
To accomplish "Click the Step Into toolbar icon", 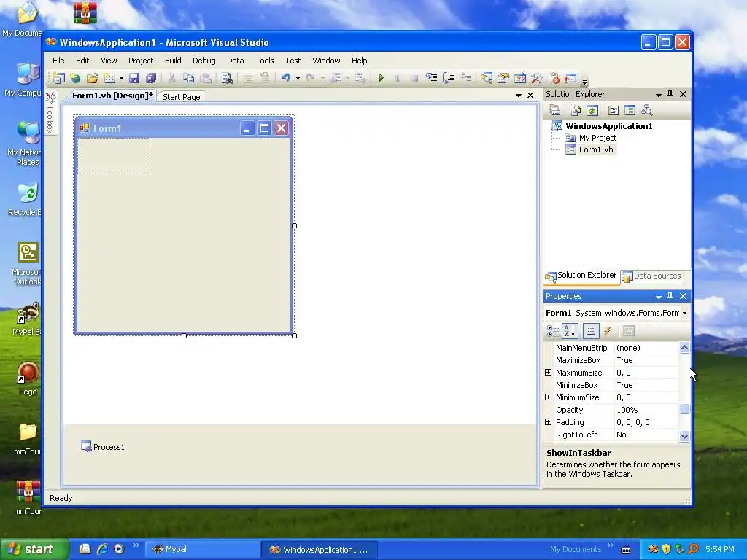I will [432, 77].
